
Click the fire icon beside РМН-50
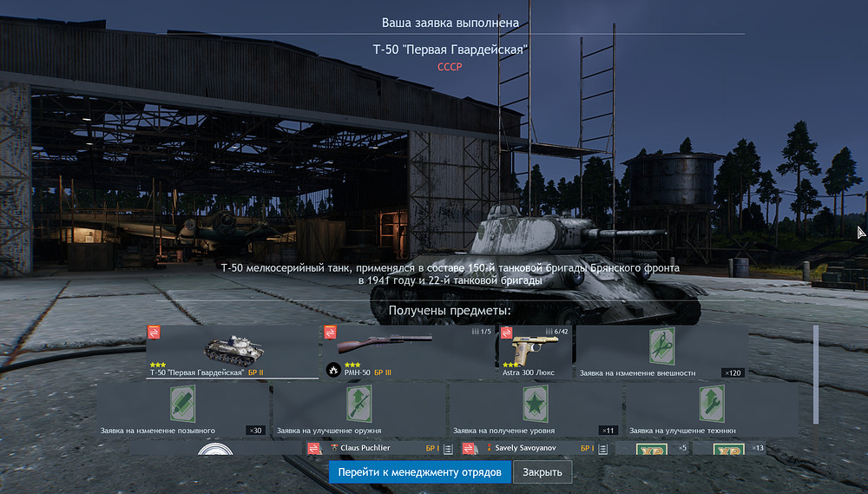pos(332,372)
